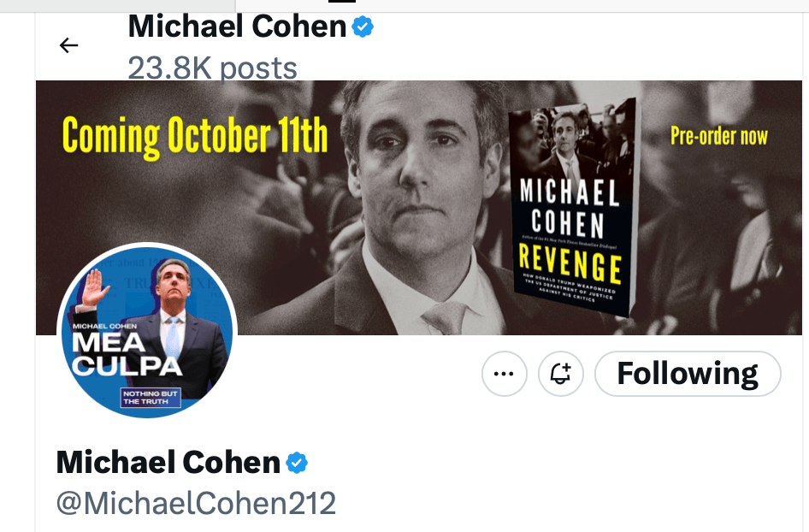Select the bold Michael Cohen display name
809x532 pixels.
168,463
